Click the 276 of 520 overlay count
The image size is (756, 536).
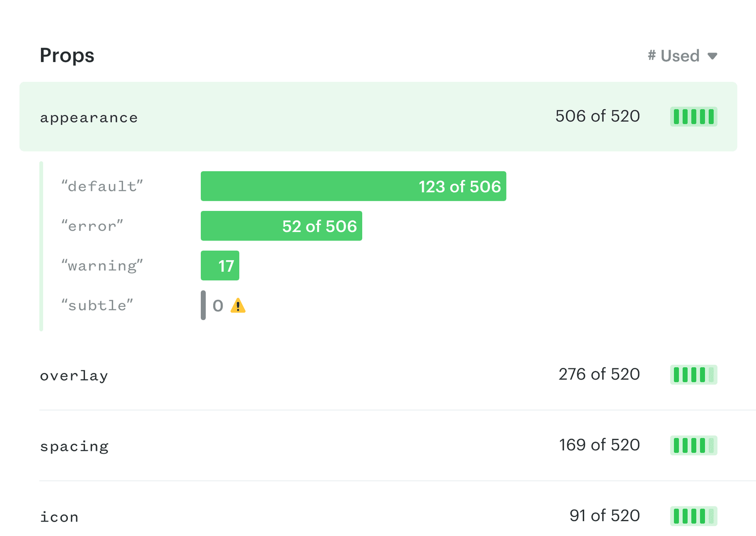click(598, 375)
